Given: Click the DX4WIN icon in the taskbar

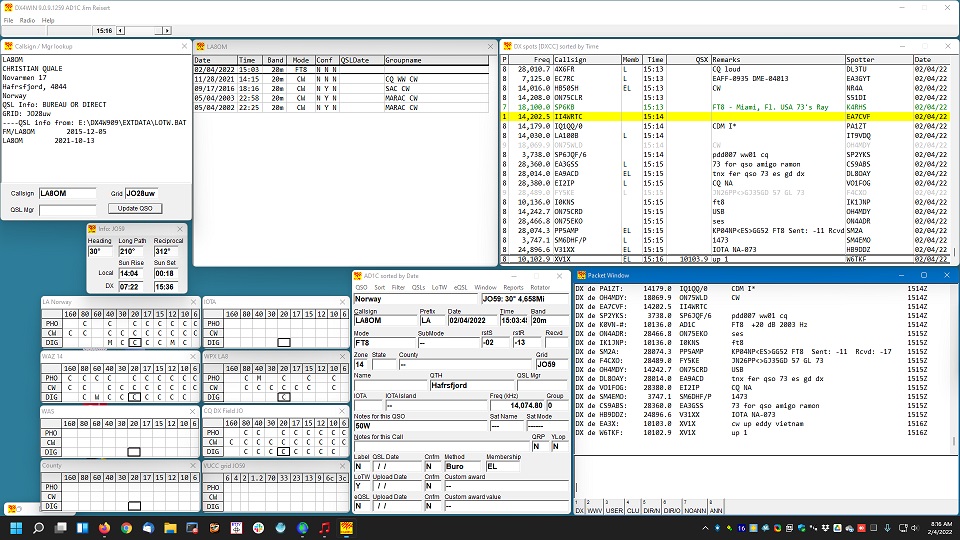Looking at the screenshot, I should 347,528.
